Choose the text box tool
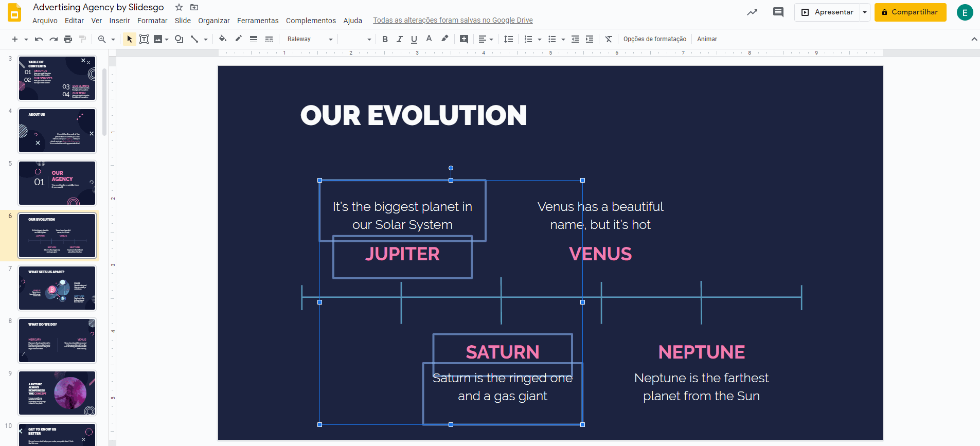980x446 pixels. [144, 39]
